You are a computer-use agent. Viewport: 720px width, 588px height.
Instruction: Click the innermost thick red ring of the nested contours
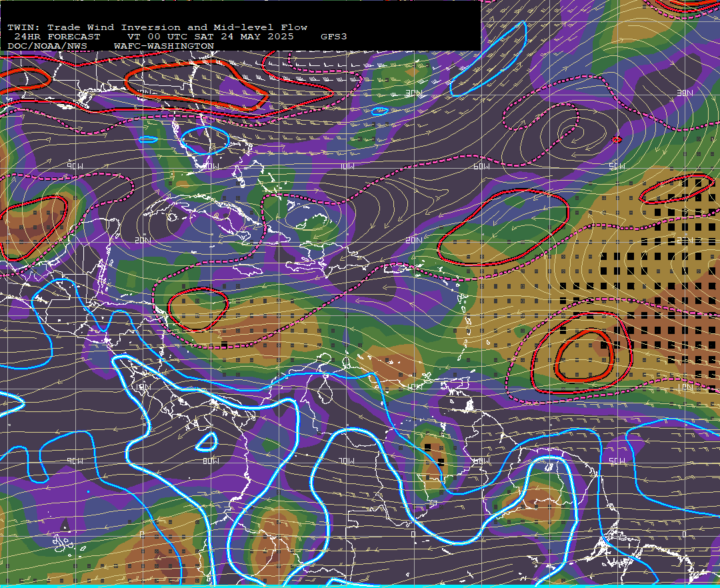point(584,356)
